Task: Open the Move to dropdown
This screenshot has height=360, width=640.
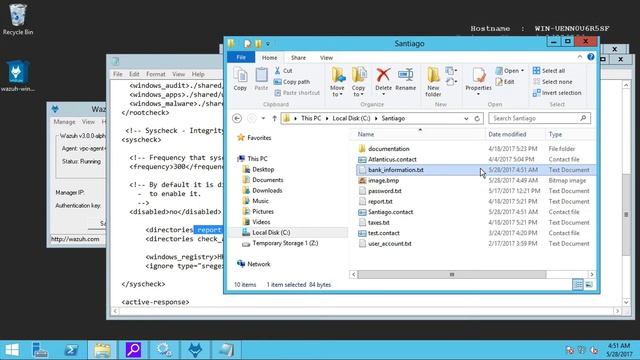Action: (337, 82)
